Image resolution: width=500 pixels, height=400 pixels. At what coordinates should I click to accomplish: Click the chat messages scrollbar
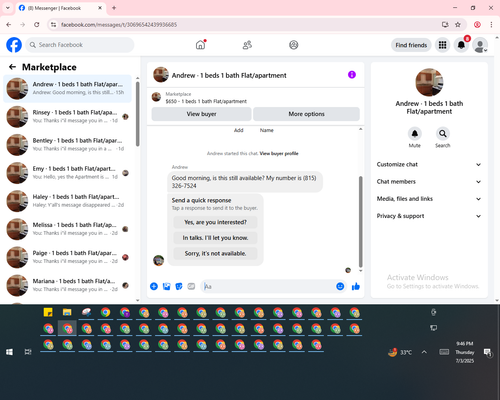click(360, 222)
